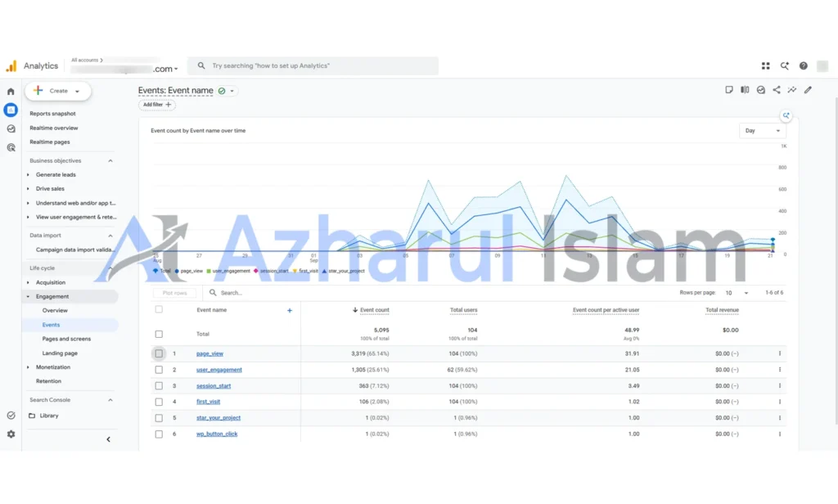The height and width of the screenshot is (504, 838).
Task: Expand the Monetization section
Action: point(28,367)
